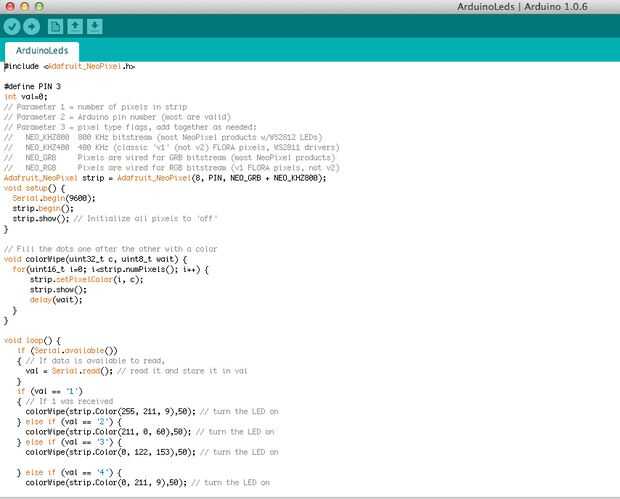Viewport: 620px width, 499px height.
Task: Click the Adafruit_NeoPixel strip declaration line
Action: [165, 178]
